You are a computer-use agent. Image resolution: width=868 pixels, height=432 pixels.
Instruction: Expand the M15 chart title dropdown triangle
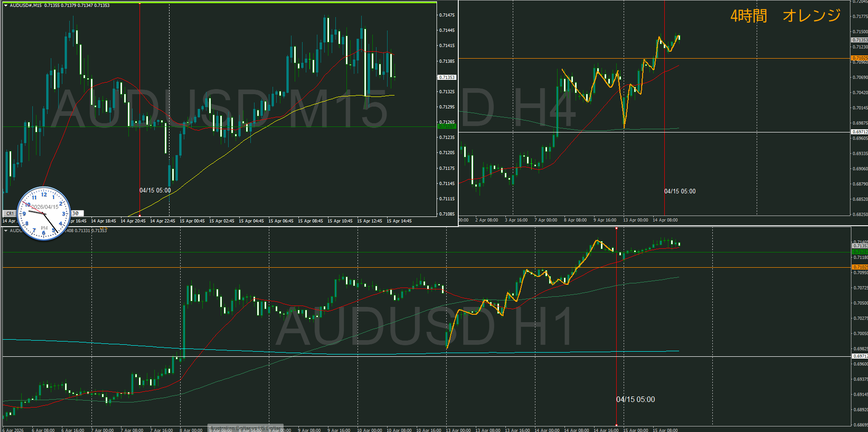tap(6, 6)
